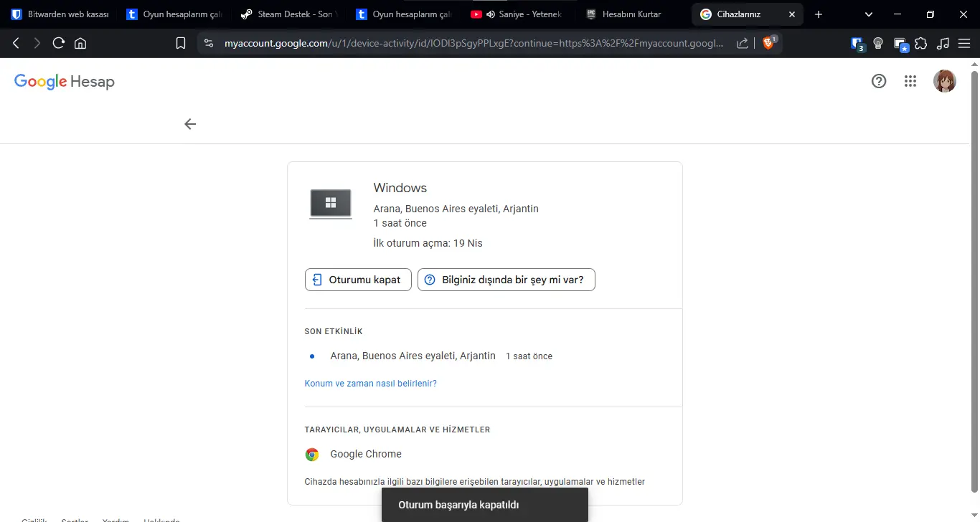This screenshot has height=522, width=980.
Task: Open the Extensions puzzle piece icon
Action: coord(921,43)
